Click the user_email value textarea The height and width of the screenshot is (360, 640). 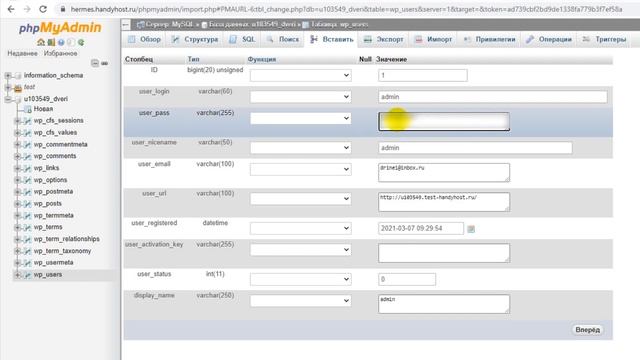pyautogui.click(x=444, y=173)
